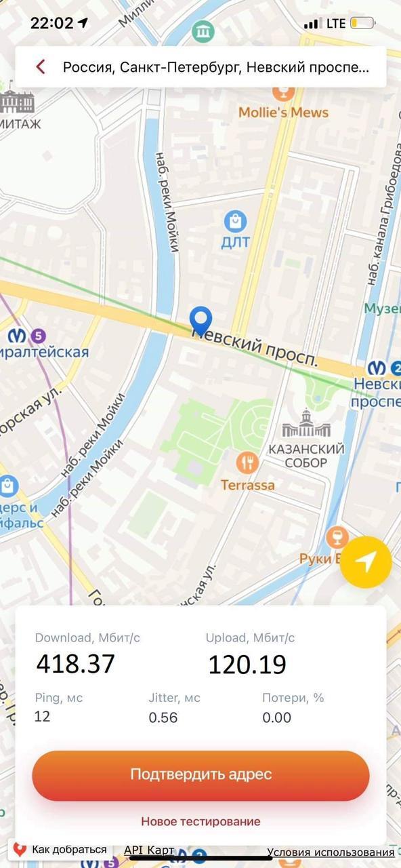Screen dimensions: 401x868
Task: Tap the wine glass bar marker
Action: [337, 538]
